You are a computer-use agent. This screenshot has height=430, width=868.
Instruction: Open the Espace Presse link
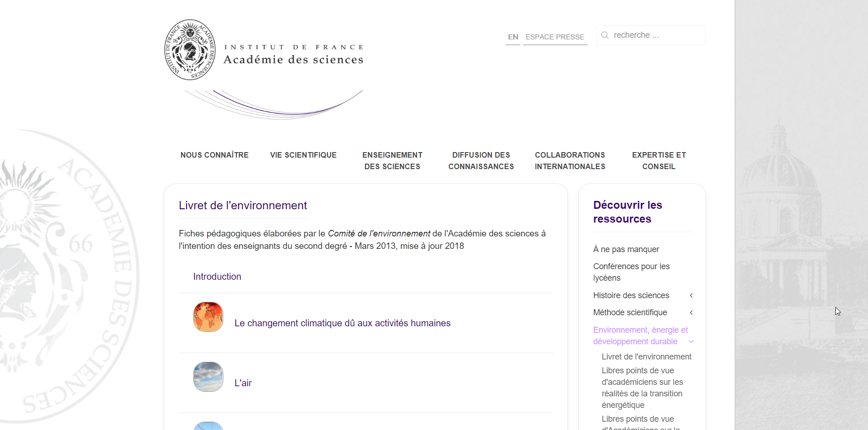(555, 37)
